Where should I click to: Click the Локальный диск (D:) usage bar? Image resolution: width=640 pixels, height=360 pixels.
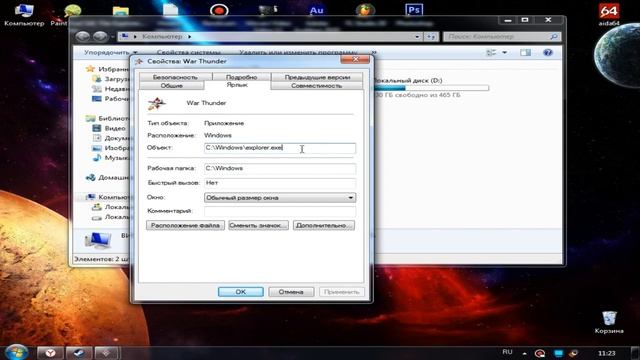pos(431,88)
